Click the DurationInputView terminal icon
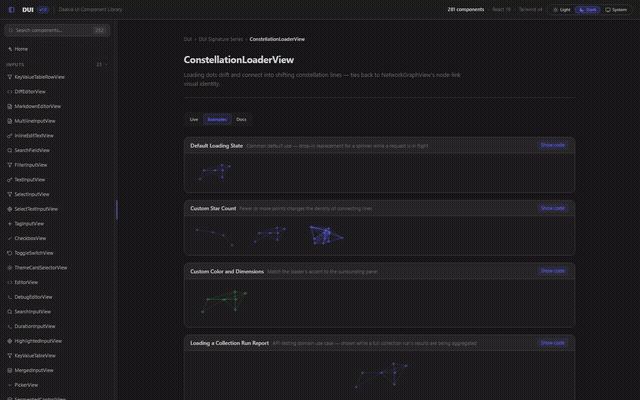640x400 pixels. pyautogui.click(x=9, y=326)
